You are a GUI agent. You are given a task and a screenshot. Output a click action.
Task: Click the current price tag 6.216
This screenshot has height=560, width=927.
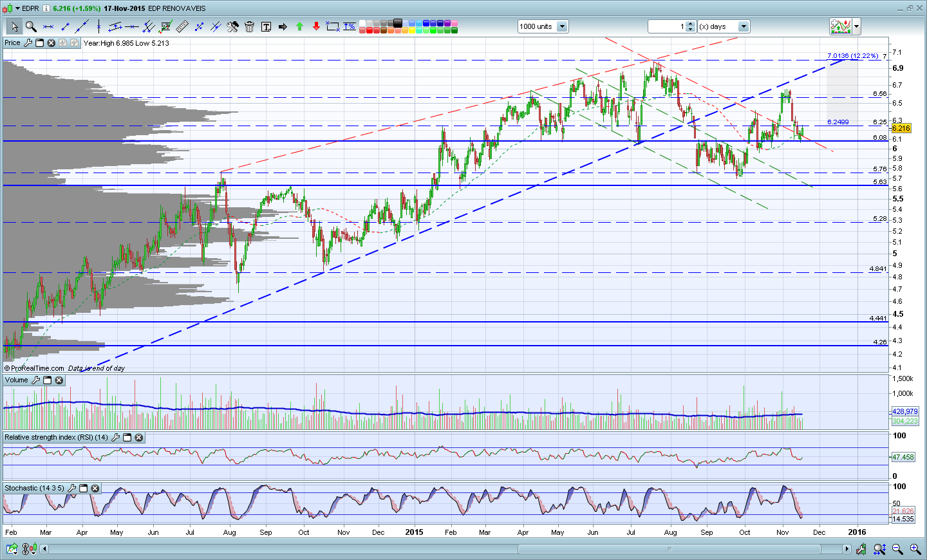click(x=901, y=129)
